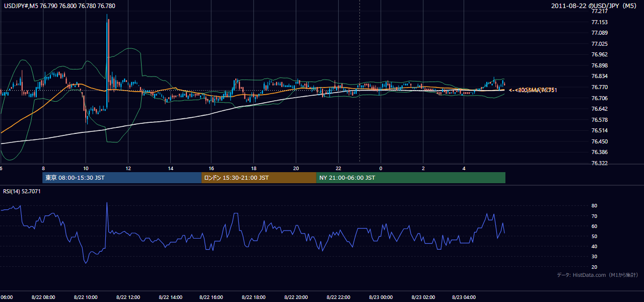The image size is (644, 302).
Task: Click the 76.322 price axis label
Action: coord(599,163)
